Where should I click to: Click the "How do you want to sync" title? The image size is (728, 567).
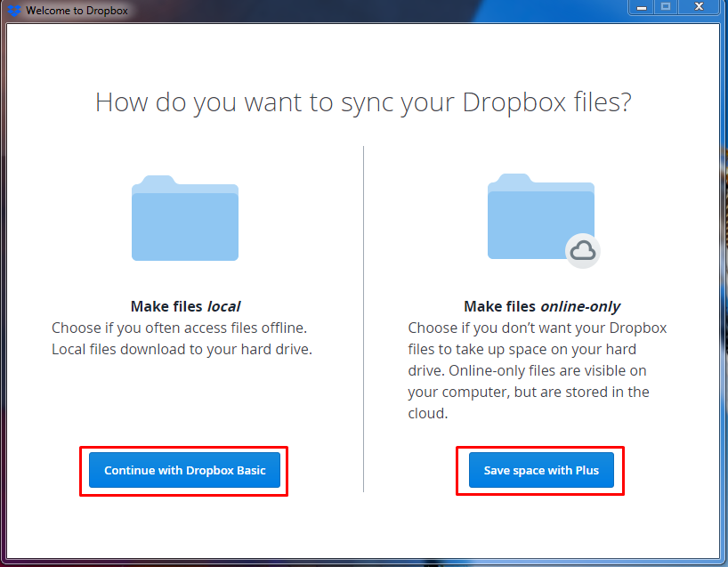[363, 102]
